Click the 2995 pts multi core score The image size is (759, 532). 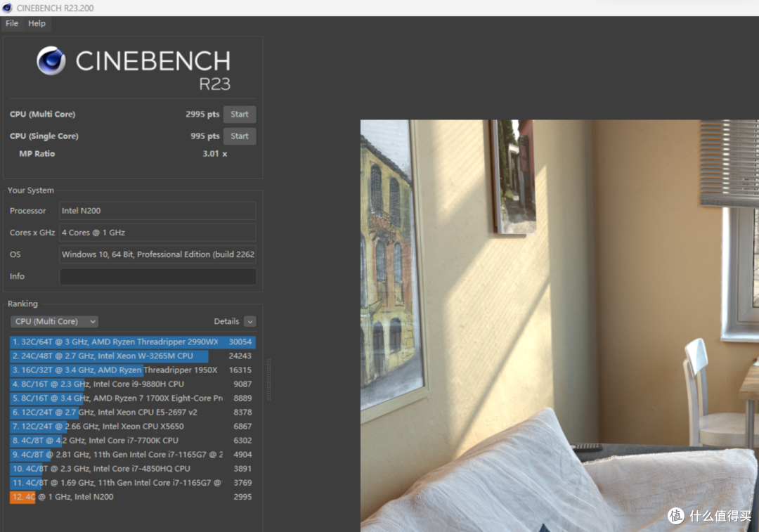tap(202, 115)
